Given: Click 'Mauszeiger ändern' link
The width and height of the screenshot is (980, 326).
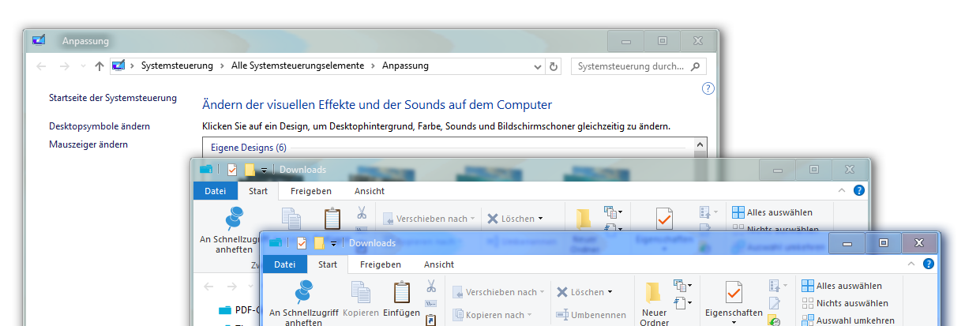Looking at the screenshot, I should pyautogui.click(x=88, y=144).
